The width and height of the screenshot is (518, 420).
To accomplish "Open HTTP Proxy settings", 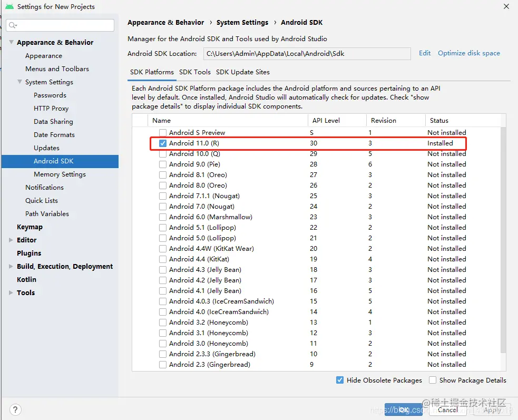I will 51,109.
